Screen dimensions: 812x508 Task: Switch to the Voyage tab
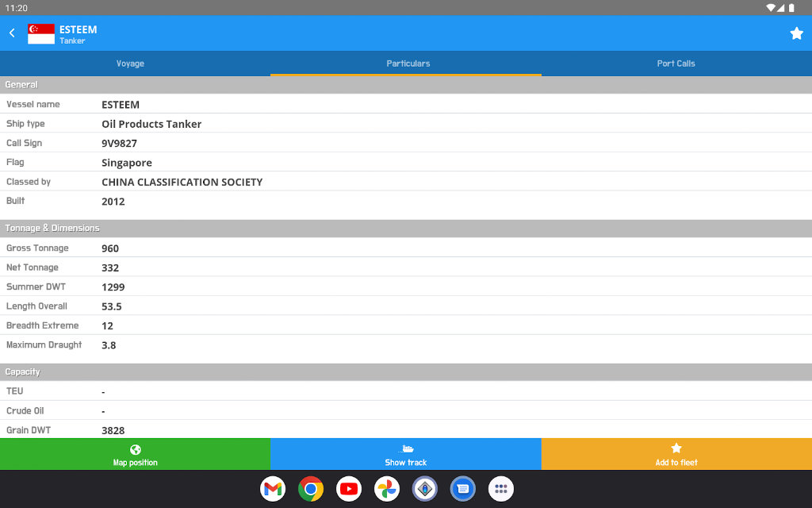tap(130, 63)
